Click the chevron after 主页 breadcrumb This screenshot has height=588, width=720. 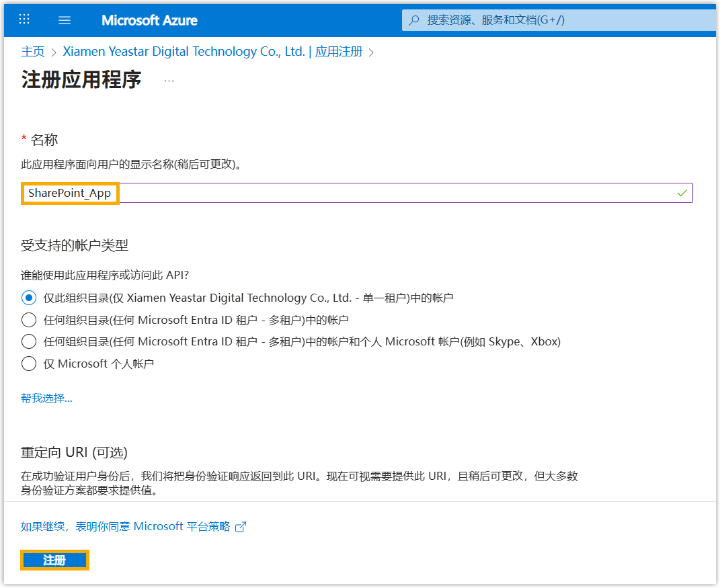pyautogui.click(x=54, y=52)
